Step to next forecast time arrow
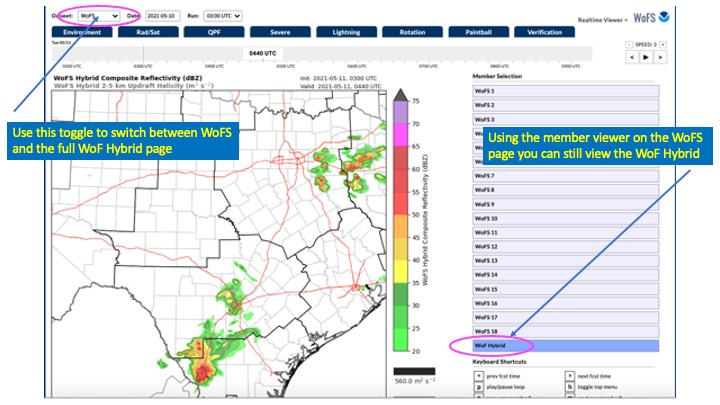This screenshot has width=720, height=405. (660, 57)
